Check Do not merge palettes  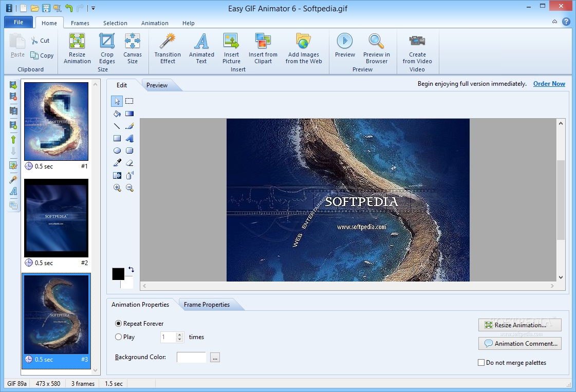click(x=481, y=363)
